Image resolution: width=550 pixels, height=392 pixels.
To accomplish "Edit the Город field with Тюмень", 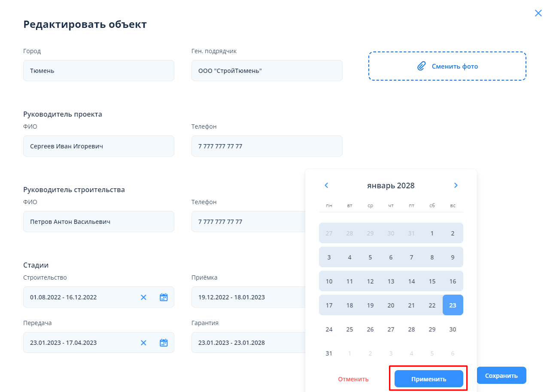I will (x=98, y=71).
